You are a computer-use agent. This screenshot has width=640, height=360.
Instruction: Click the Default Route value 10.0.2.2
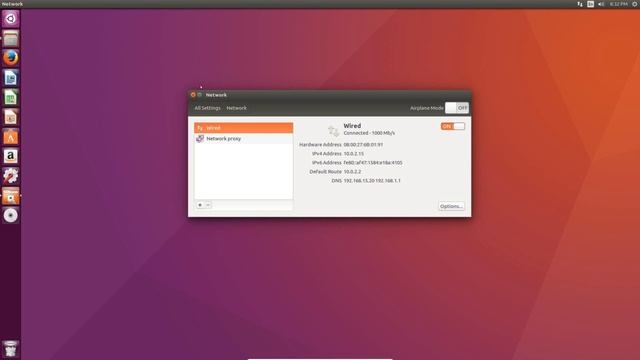(352, 171)
